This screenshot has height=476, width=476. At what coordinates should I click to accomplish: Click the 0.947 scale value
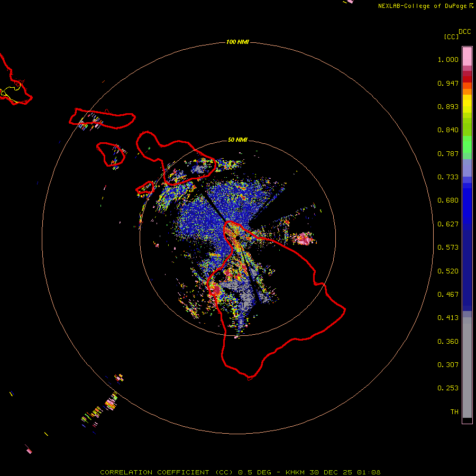[448, 83]
